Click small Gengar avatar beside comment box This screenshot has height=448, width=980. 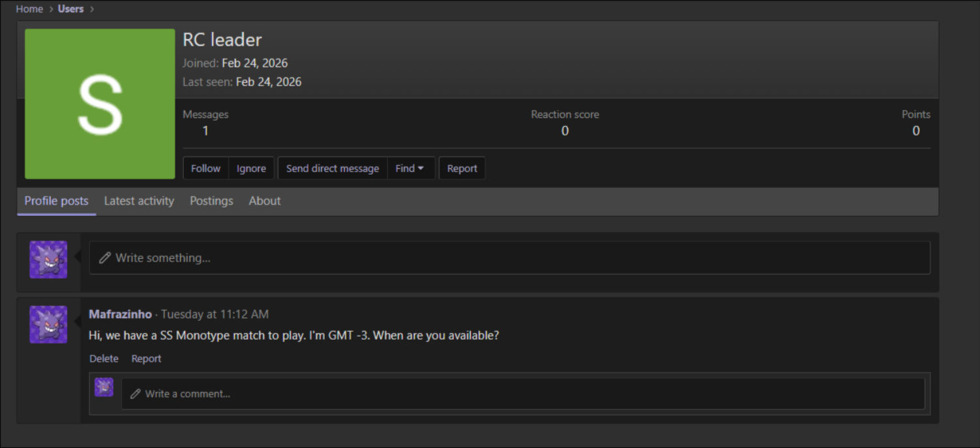click(104, 387)
